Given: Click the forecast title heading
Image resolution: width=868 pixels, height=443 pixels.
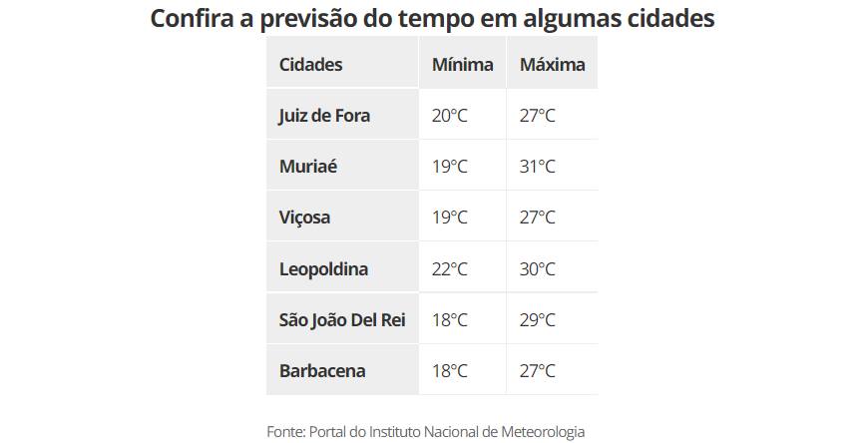Looking at the screenshot, I should click(432, 19).
